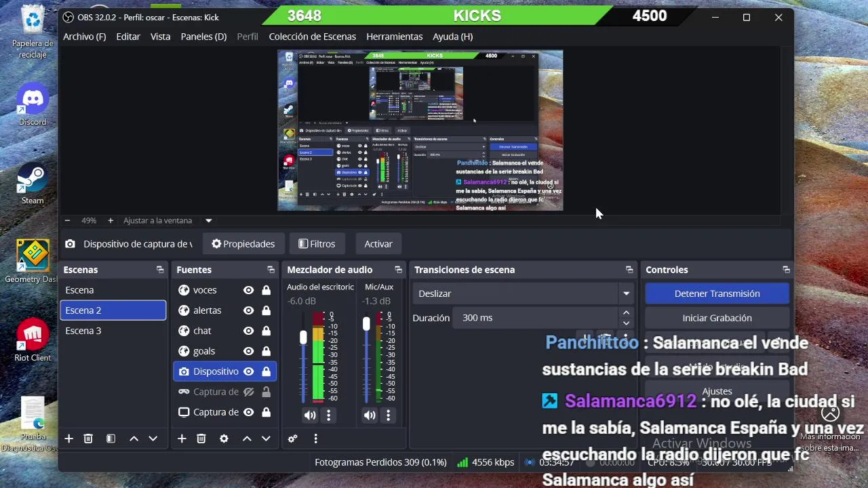Open Riot Client desktop shortcut
Viewport: 868px width, 488px height.
33,341
